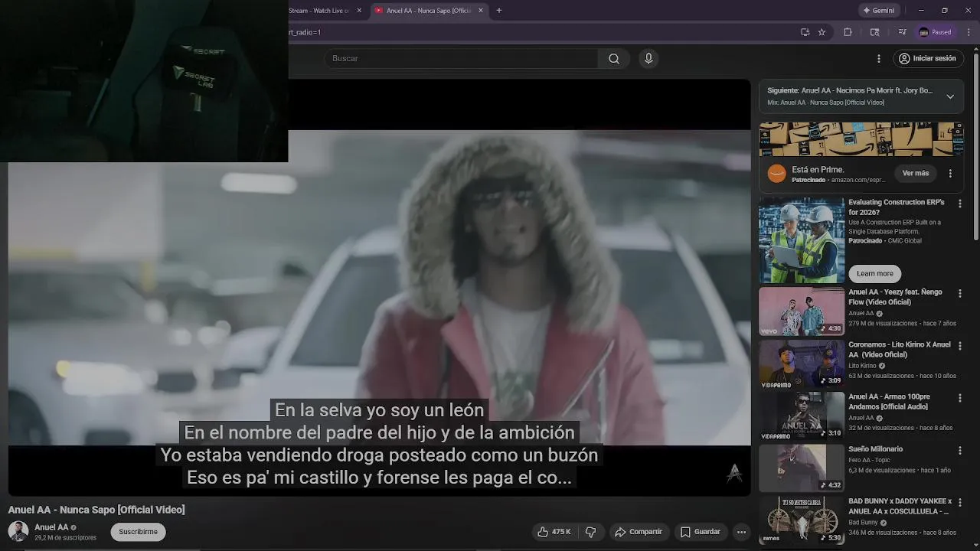980x551 pixels.
Task: Click Ver más on the Prime ad
Action: tap(915, 174)
